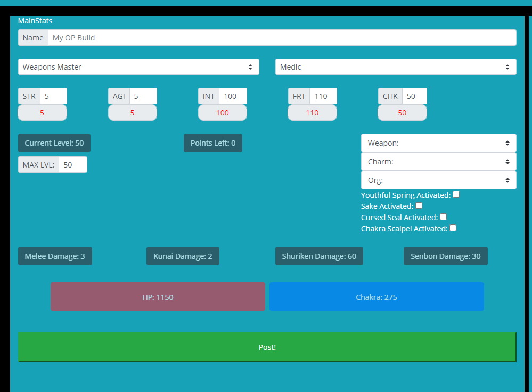532x392 pixels.
Task: Expand the Charm dropdown
Action: coord(438,162)
